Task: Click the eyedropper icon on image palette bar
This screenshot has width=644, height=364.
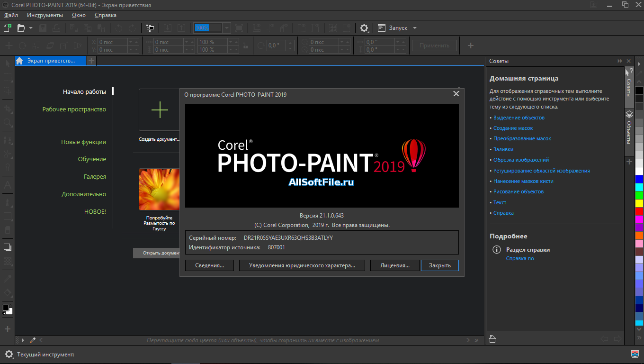Action: click(33, 340)
